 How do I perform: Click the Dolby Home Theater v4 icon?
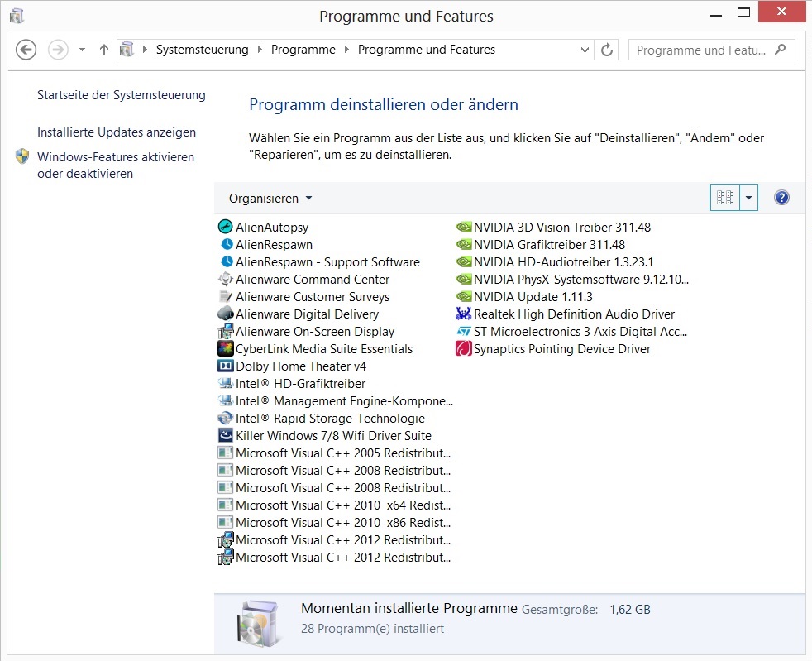(x=225, y=366)
